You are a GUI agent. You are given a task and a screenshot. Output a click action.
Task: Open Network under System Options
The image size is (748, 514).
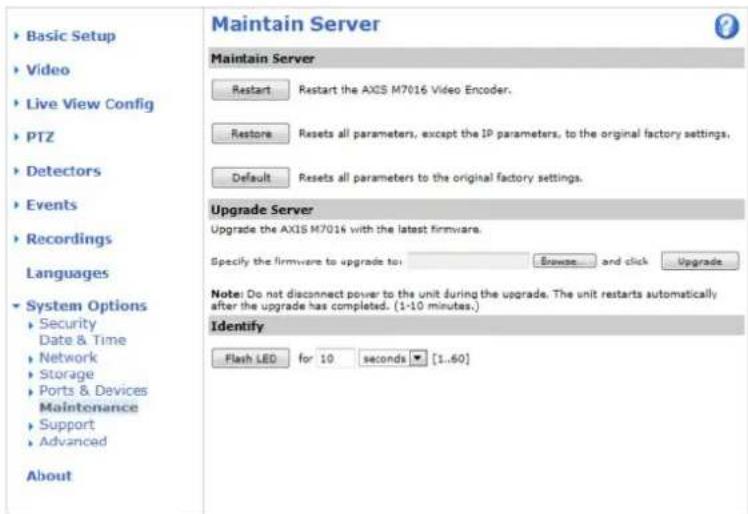point(68,357)
